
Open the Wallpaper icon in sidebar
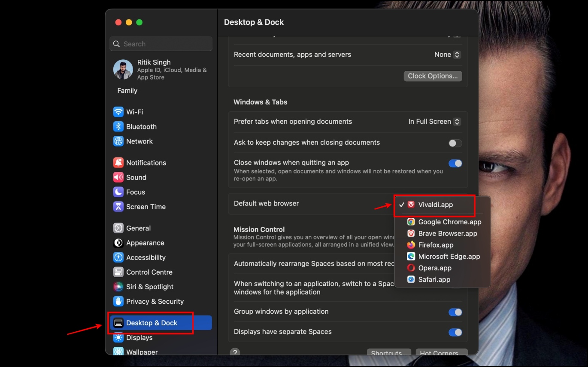coord(118,352)
